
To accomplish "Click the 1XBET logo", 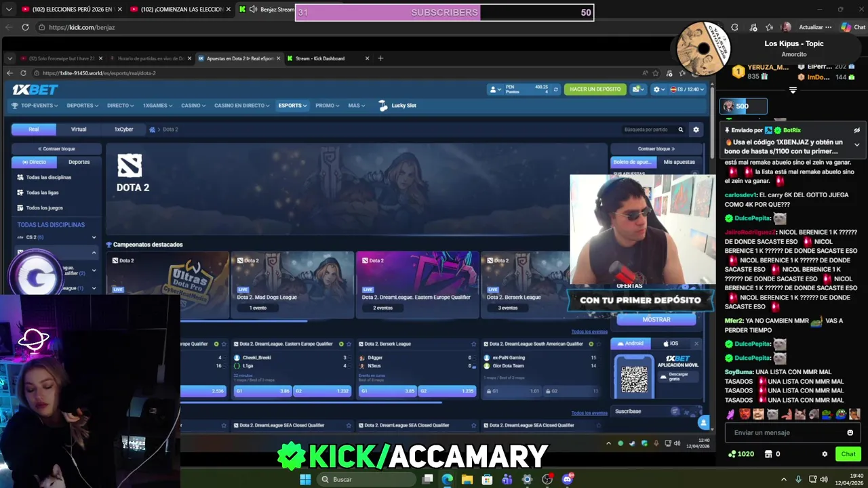I will point(35,89).
